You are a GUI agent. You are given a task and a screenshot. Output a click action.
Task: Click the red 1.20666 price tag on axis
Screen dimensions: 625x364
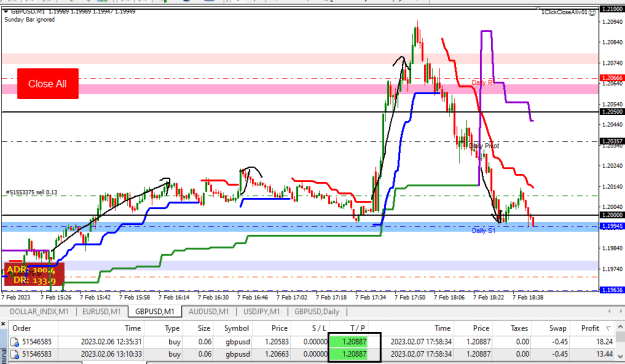point(612,78)
